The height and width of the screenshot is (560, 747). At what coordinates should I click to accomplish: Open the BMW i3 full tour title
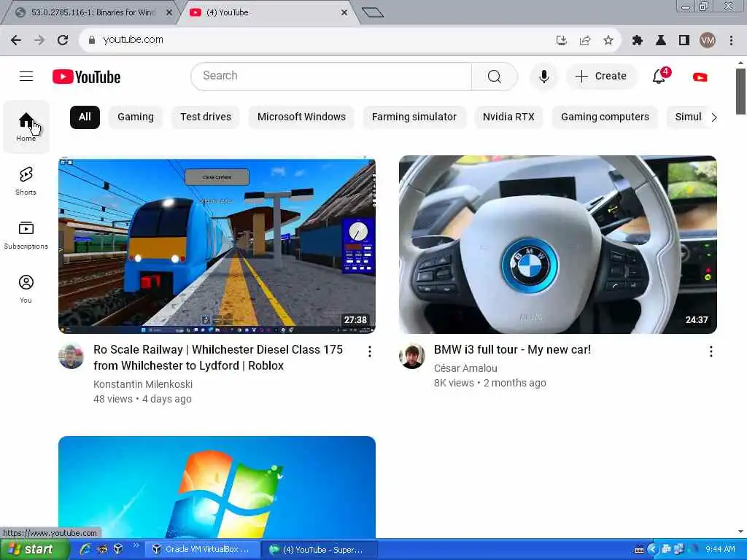[512, 350]
